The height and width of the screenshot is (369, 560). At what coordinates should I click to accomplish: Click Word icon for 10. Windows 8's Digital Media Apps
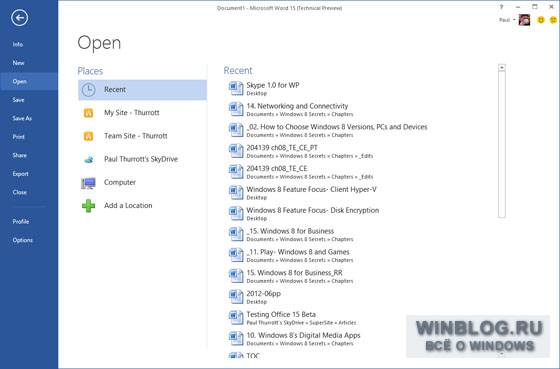click(x=236, y=338)
